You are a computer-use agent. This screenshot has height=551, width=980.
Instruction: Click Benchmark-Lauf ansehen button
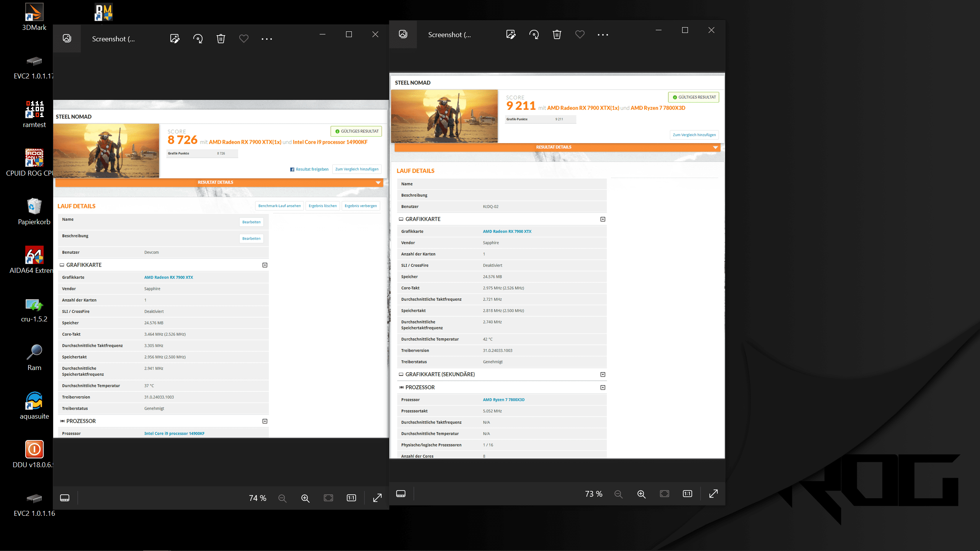coord(279,206)
